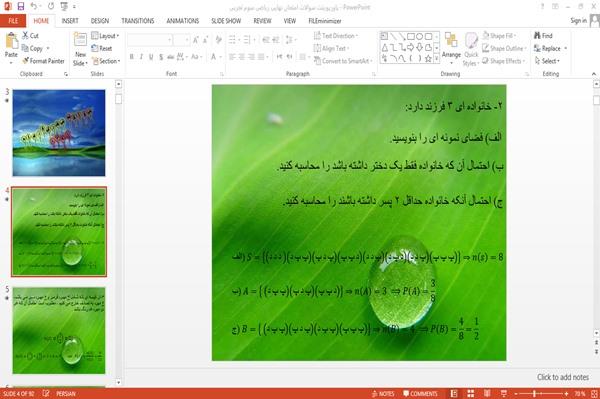The image size is (600, 399).
Task: Toggle Bold formatting
Action: click(x=131, y=57)
